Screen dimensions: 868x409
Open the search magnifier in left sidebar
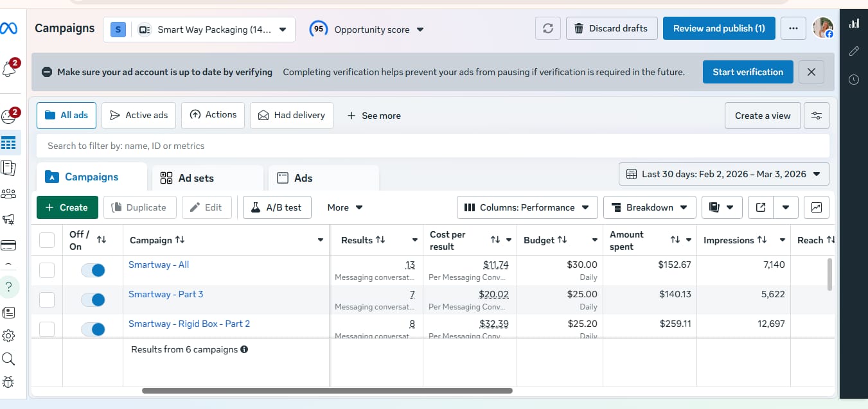click(9, 359)
